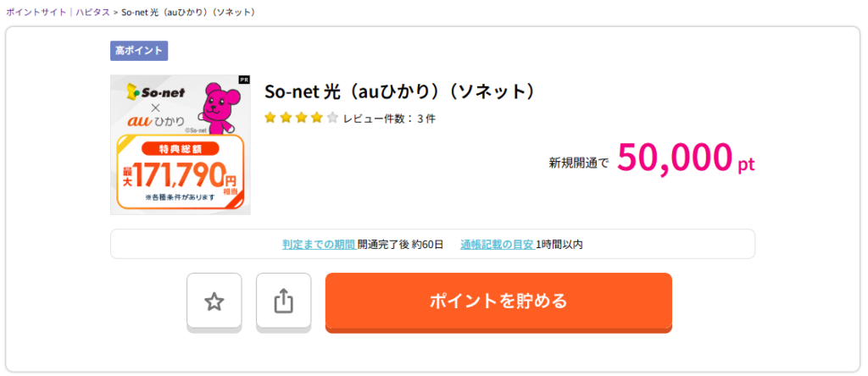Open the レビュー件数 3件 review count
868x376 pixels.
(x=389, y=119)
